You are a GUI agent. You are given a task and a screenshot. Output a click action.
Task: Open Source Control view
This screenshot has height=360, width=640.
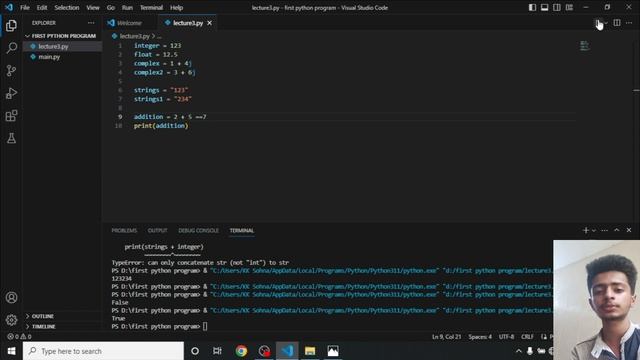coord(11,71)
